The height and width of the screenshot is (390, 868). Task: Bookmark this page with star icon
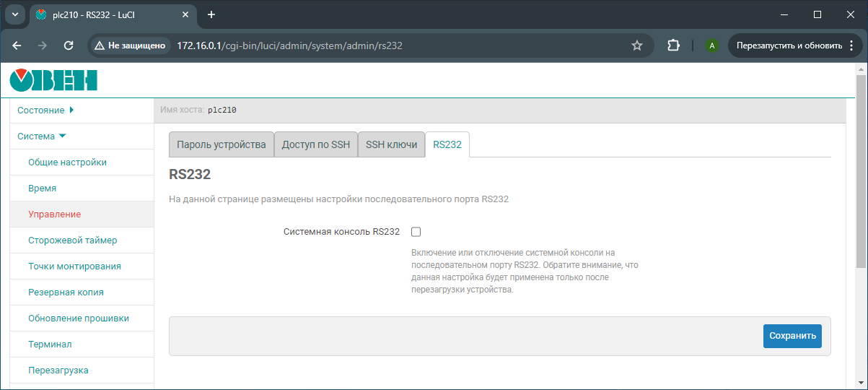pos(637,45)
